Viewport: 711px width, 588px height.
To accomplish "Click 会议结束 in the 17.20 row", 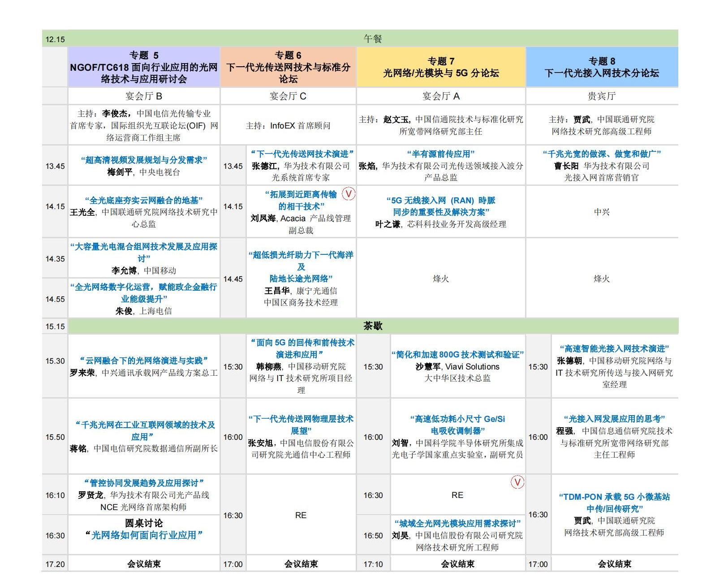I will click(x=144, y=564).
